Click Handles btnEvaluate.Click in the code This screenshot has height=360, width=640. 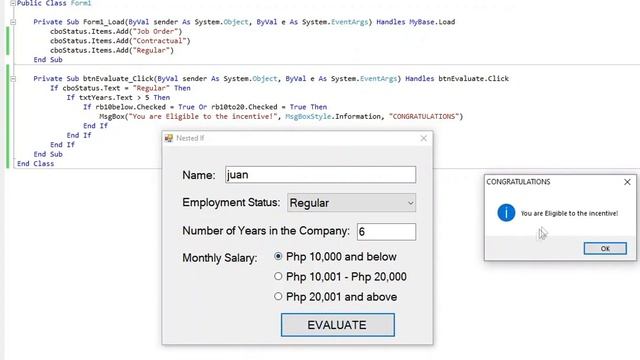(x=457, y=79)
